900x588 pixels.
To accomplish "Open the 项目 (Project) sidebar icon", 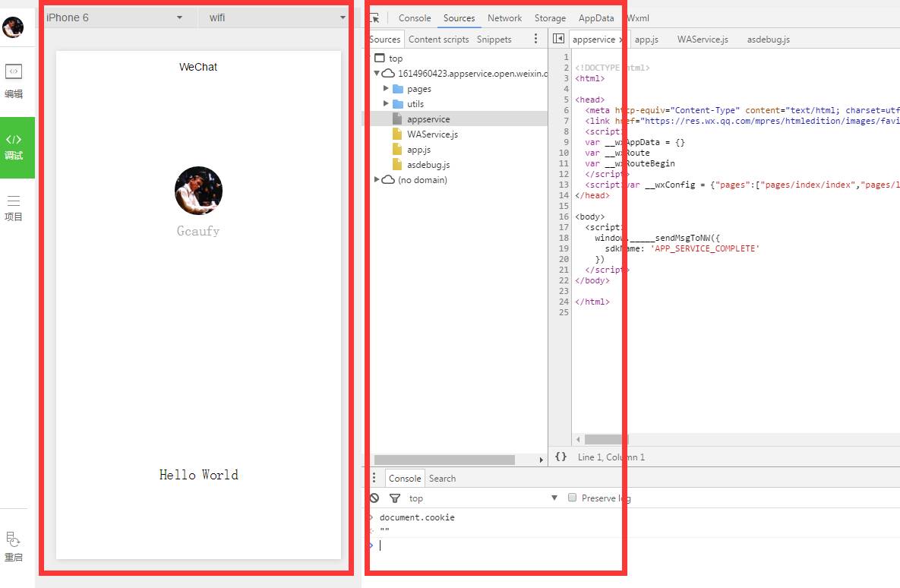I will pyautogui.click(x=14, y=207).
